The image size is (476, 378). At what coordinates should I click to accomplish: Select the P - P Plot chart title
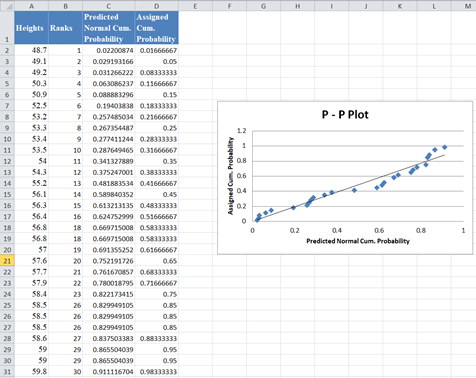point(345,115)
